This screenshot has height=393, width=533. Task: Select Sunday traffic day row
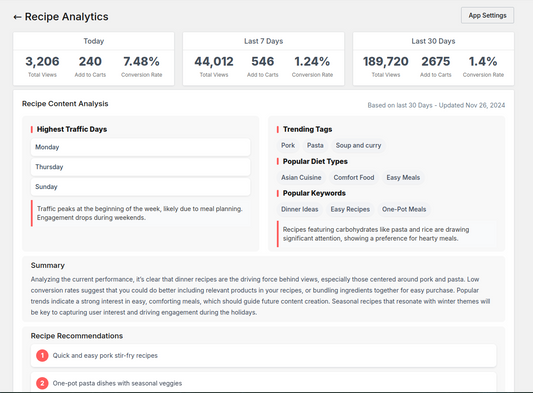141,187
